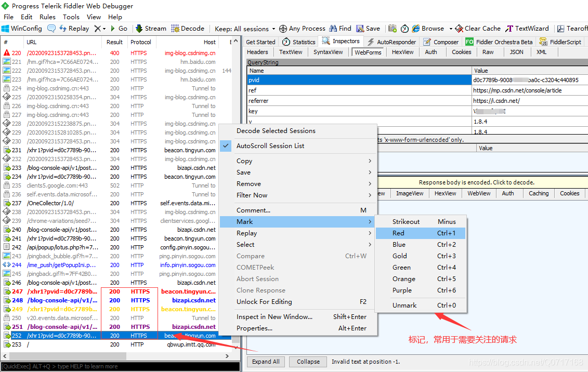Viewport: 588px width, 372px height.
Task: Switch to the Statistics tab
Action: click(299, 42)
